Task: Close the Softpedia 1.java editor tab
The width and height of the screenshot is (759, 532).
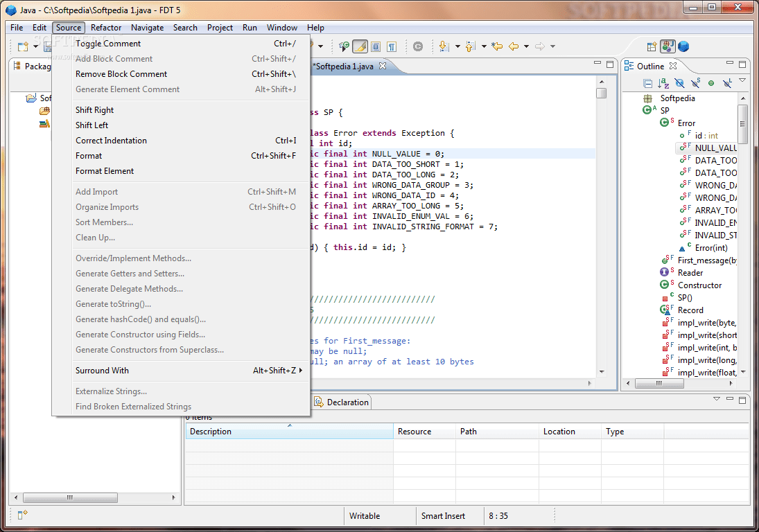Action: point(382,66)
